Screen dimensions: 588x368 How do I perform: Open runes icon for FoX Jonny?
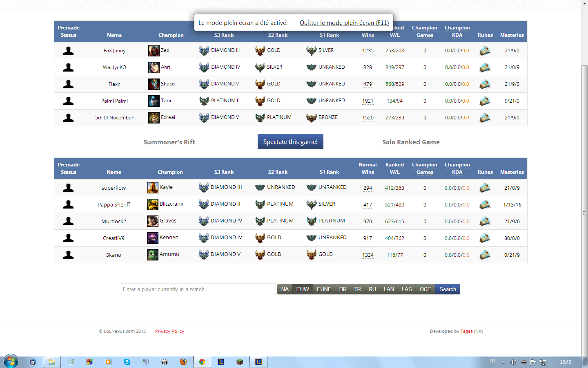[x=485, y=51]
